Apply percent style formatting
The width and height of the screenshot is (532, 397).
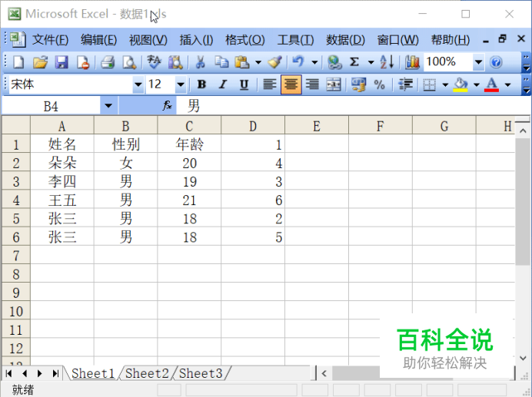coord(379,84)
